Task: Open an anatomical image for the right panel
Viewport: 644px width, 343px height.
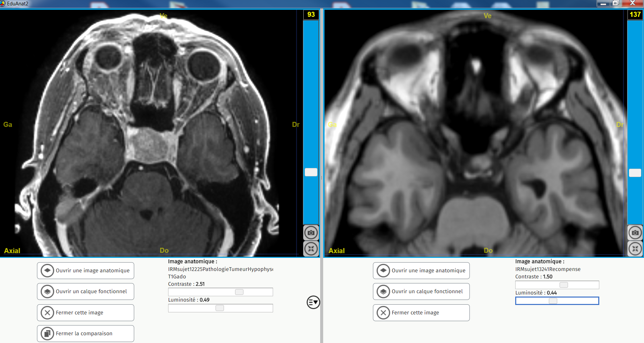Action: (x=421, y=270)
